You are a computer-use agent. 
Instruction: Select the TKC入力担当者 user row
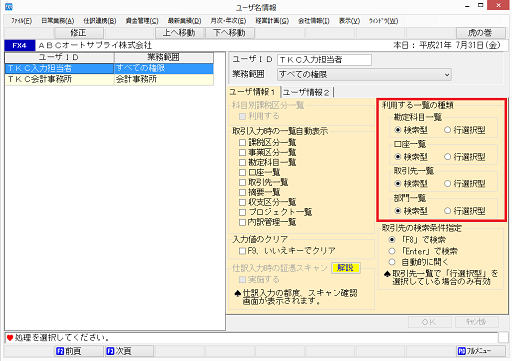(109, 68)
